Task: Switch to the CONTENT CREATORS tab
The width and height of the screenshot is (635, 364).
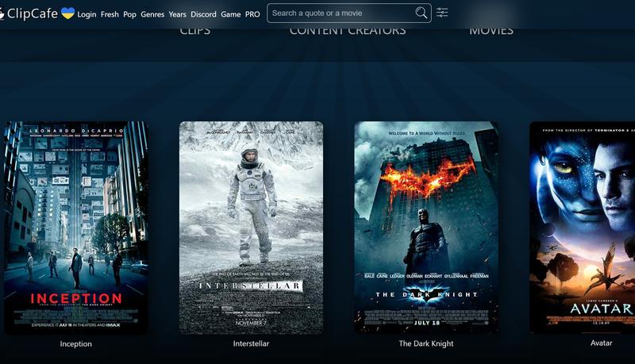Action: tap(348, 31)
